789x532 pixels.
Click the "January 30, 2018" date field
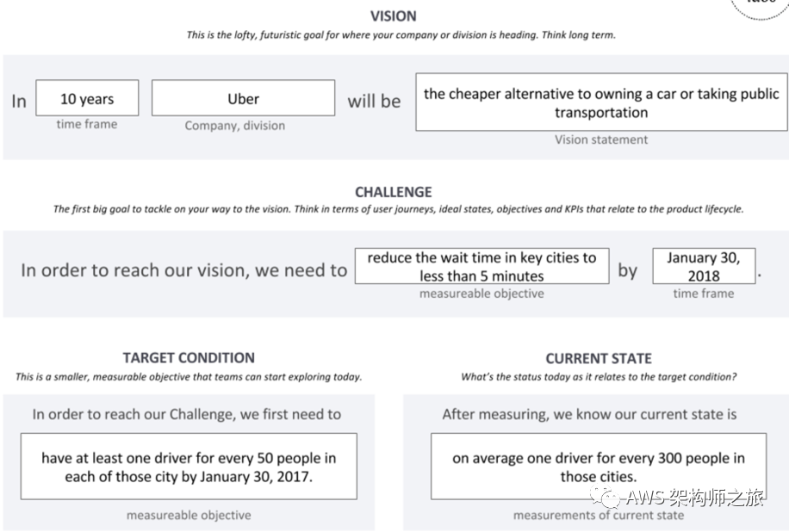(x=703, y=267)
